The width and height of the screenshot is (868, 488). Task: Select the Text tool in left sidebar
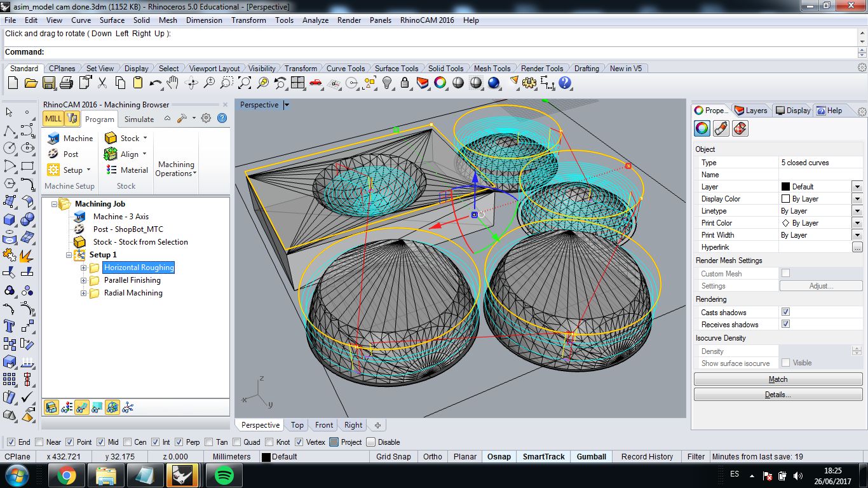[x=10, y=326]
